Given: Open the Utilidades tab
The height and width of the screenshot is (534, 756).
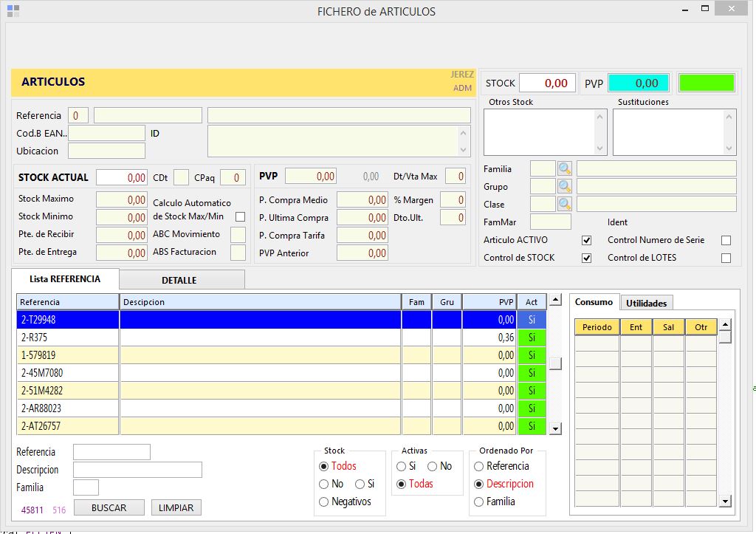Looking at the screenshot, I should point(646,303).
